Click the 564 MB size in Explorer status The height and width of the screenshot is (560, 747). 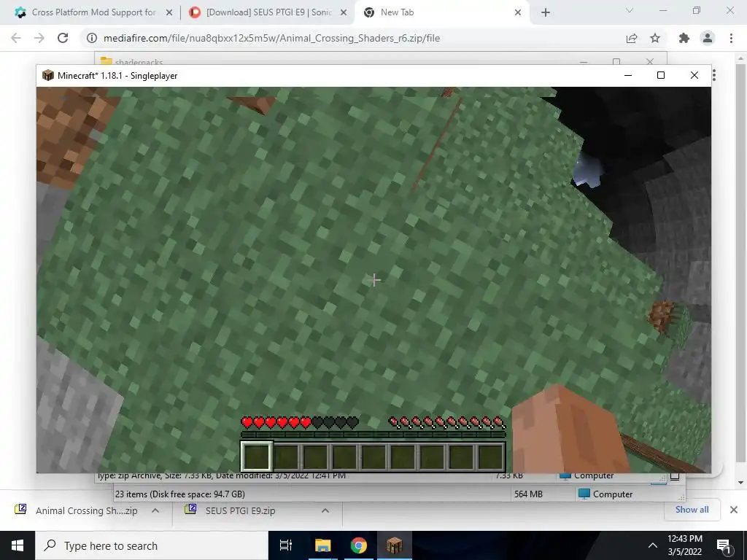[528, 494]
